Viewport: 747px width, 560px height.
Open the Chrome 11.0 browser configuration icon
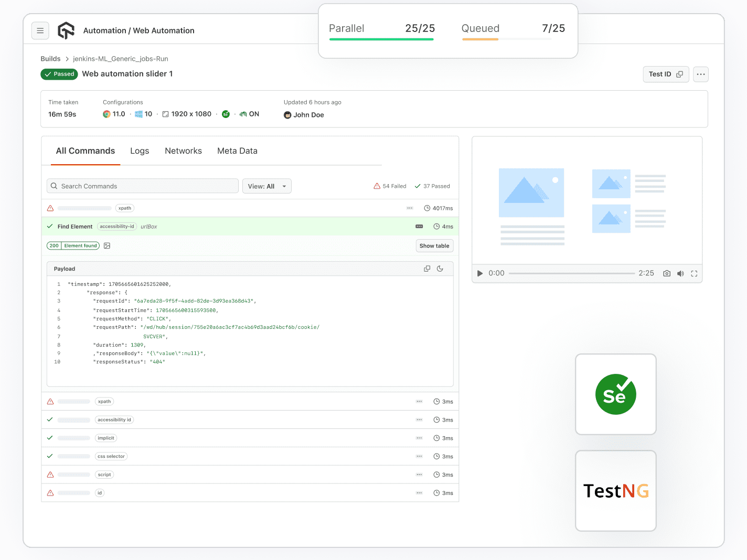(106, 114)
